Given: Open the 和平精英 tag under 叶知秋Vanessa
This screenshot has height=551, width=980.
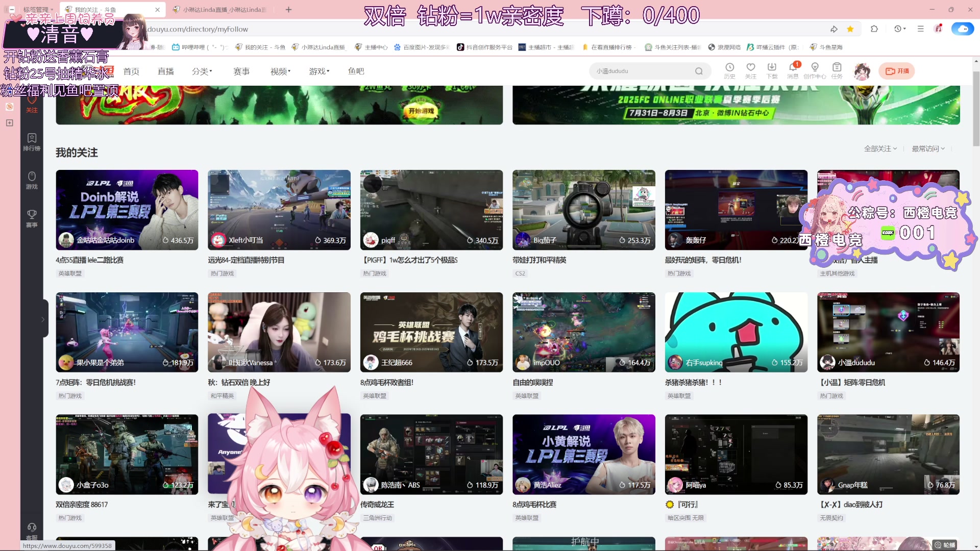Looking at the screenshot, I should point(222,396).
